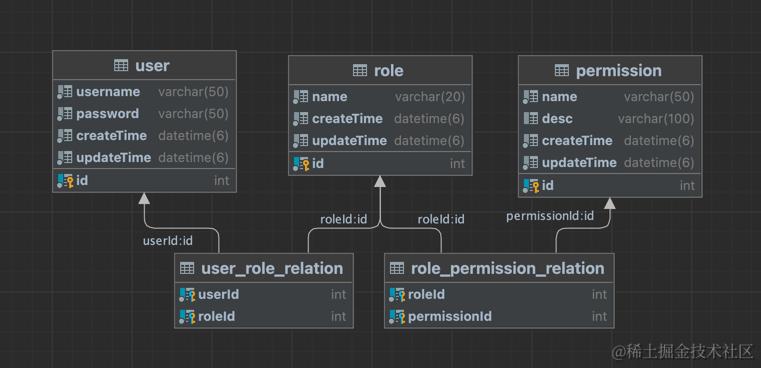Select updateTime column in permission table
This screenshot has width=761, height=368.
tap(579, 163)
